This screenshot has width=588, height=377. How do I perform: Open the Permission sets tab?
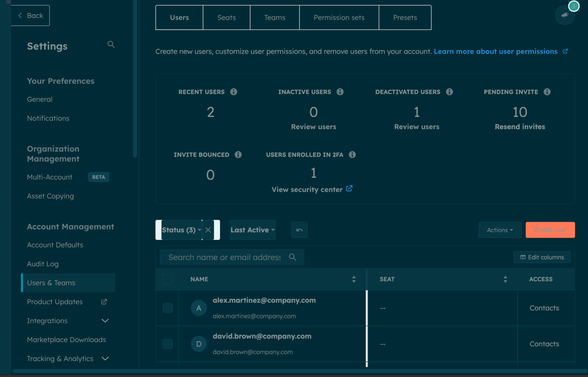339,17
